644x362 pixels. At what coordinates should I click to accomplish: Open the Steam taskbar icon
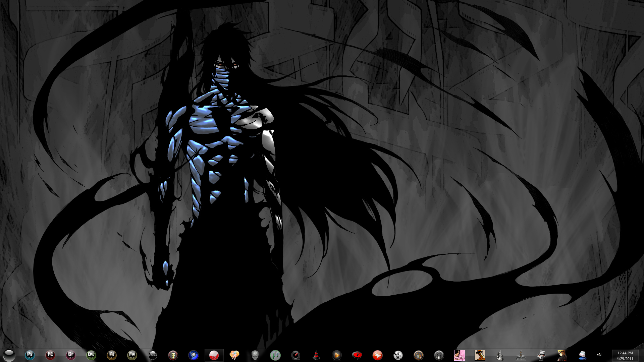coord(521,355)
